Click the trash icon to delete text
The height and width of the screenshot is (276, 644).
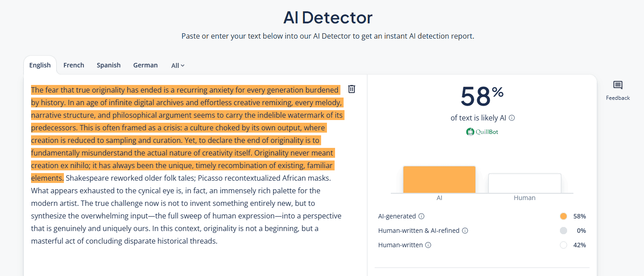(x=352, y=89)
